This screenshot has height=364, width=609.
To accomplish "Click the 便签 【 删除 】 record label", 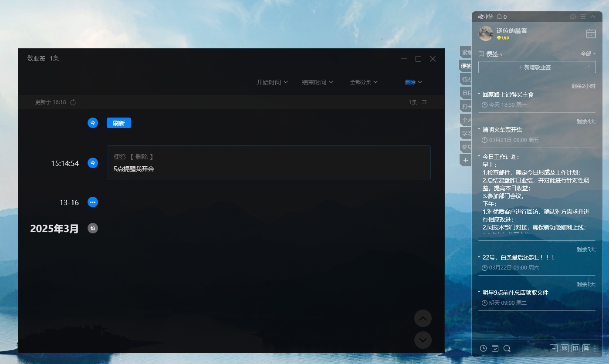I will [x=134, y=157].
